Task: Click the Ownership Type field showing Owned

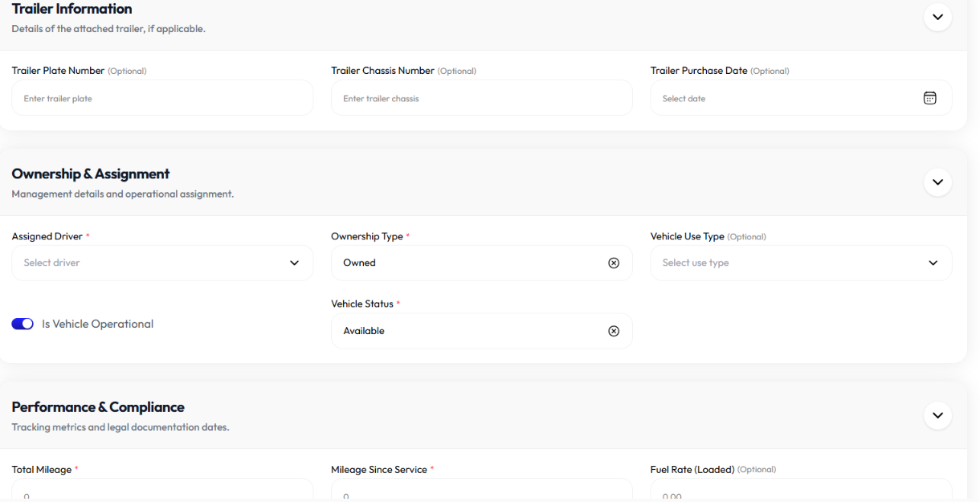Action: (481, 263)
